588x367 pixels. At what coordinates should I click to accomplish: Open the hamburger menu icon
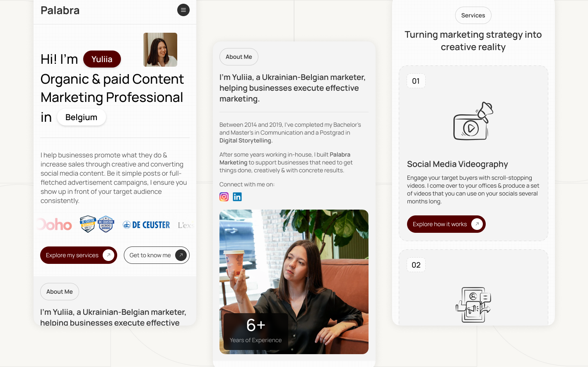pos(183,10)
